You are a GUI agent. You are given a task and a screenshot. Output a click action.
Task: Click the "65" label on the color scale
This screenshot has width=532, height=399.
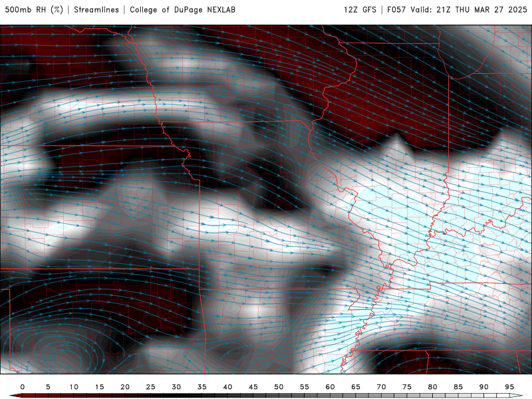pyautogui.click(x=356, y=387)
